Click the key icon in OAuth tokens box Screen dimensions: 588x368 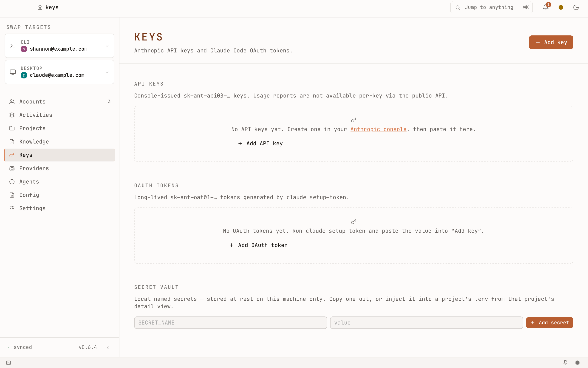coord(353,222)
